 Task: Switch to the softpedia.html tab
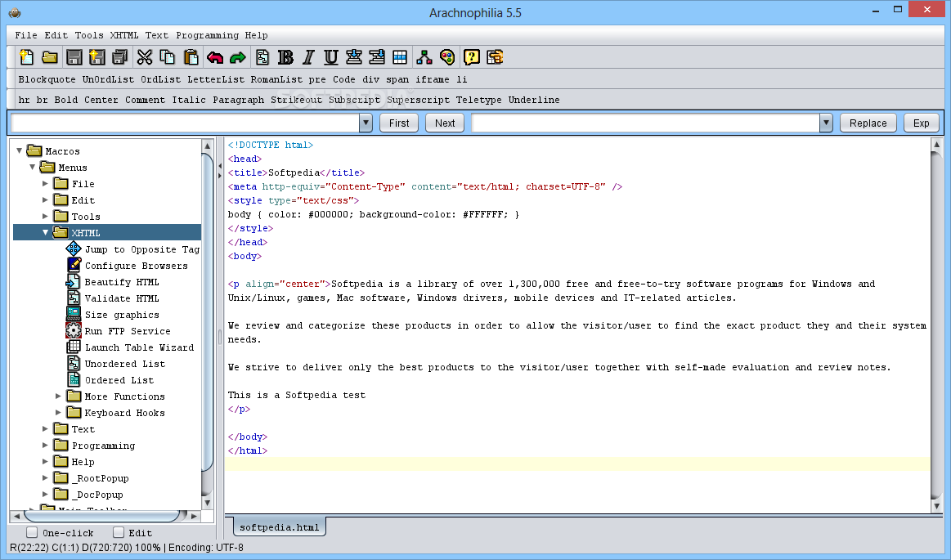click(x=280, y=527)
